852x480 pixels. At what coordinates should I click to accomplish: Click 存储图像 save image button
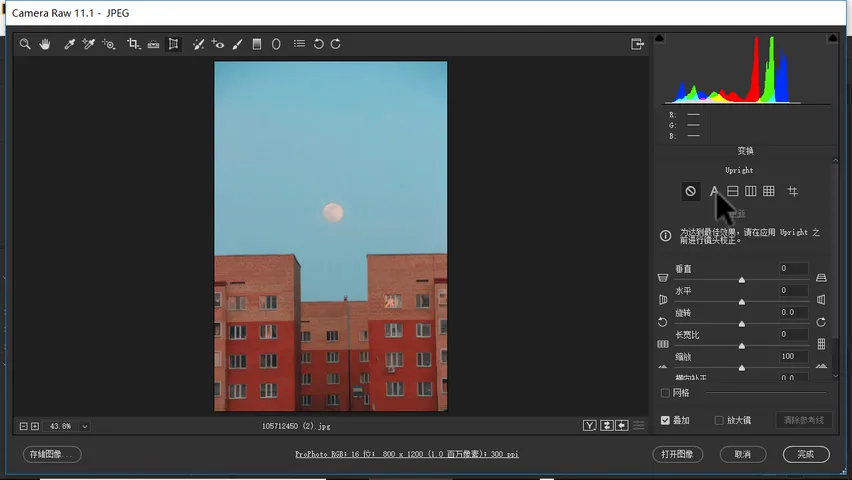[x=52, y=454]
